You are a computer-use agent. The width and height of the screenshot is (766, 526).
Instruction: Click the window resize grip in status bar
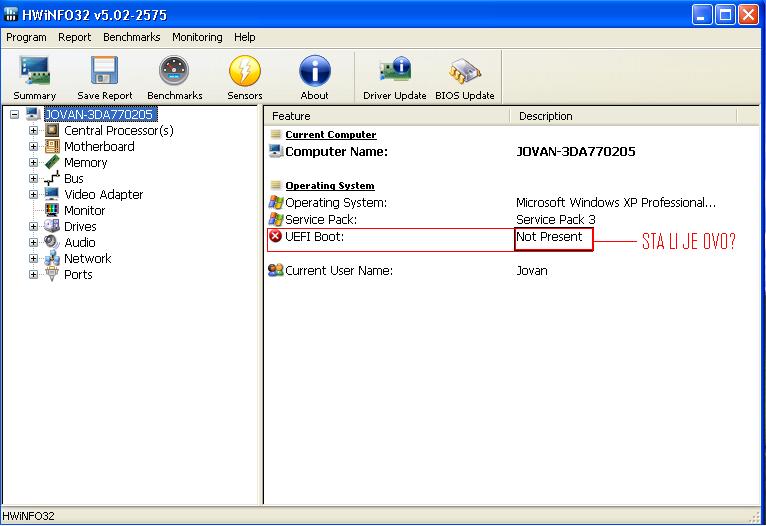point(756,516)
